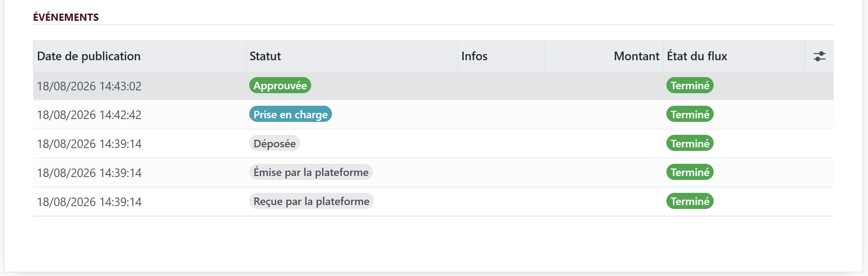The width and height of the screenshot is (868, 276).
Task: Click the Approuvée status badge
Action: point(280,85)
